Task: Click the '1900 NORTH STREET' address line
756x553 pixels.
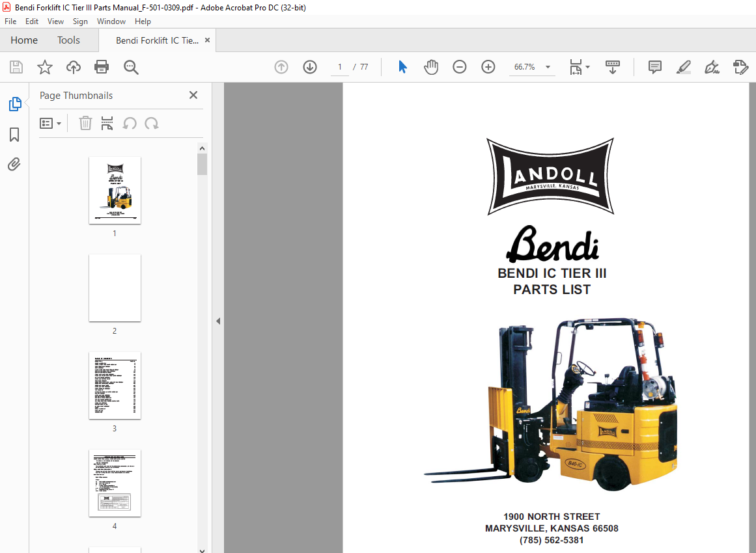Action: coord(552,517)
